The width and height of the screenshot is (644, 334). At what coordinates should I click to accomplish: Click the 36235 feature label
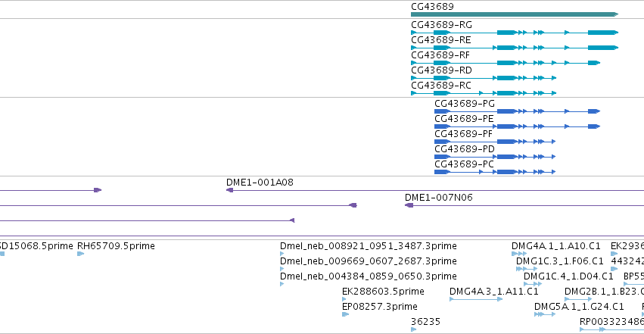tap(425, 322)
